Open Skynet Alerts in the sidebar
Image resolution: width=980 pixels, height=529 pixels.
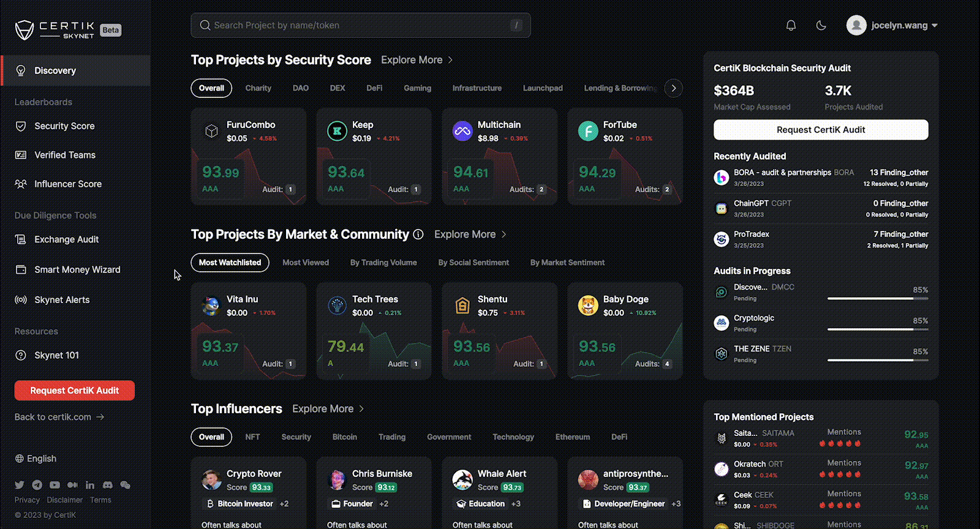point(62,299)
